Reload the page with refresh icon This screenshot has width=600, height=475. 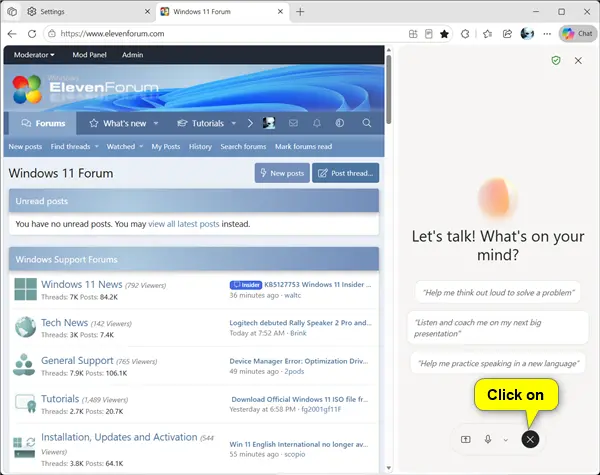[x=32, y=34]
